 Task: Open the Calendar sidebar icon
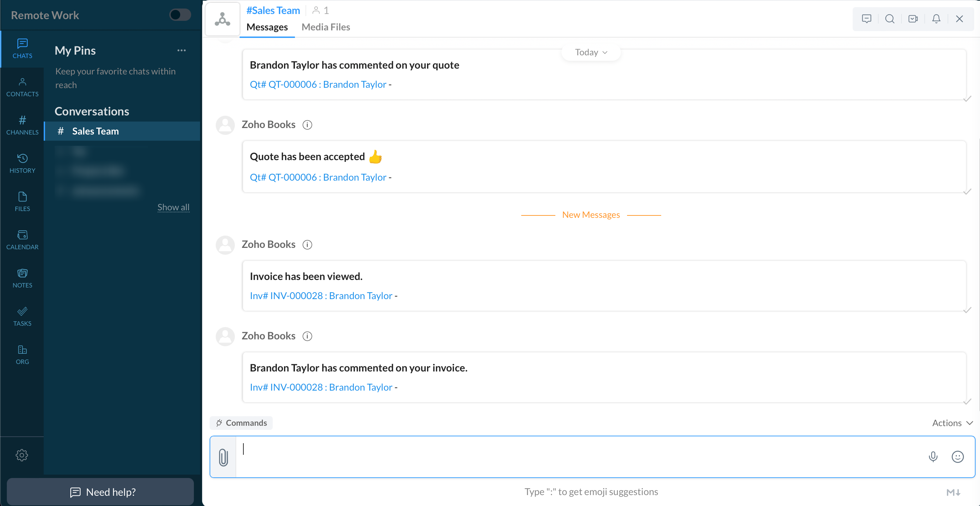[x=22, y=240]
